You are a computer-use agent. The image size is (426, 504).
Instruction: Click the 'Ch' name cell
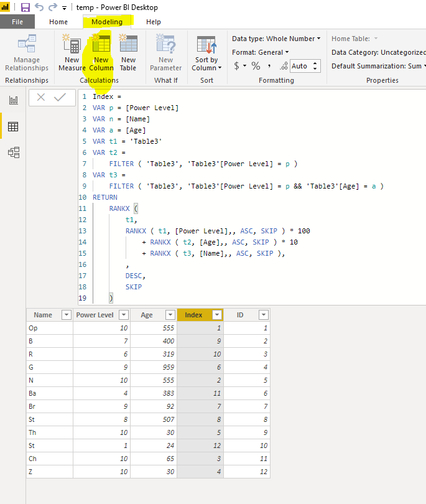(50, 459)
